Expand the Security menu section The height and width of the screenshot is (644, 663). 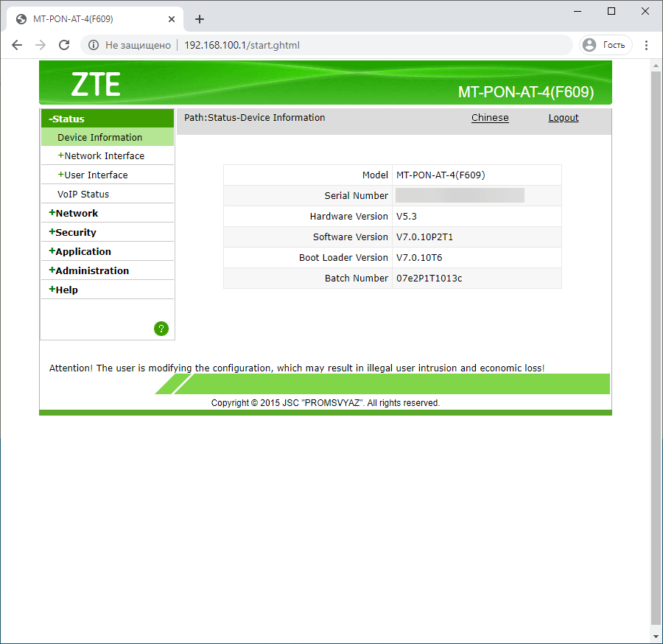(x=76, y=231)
